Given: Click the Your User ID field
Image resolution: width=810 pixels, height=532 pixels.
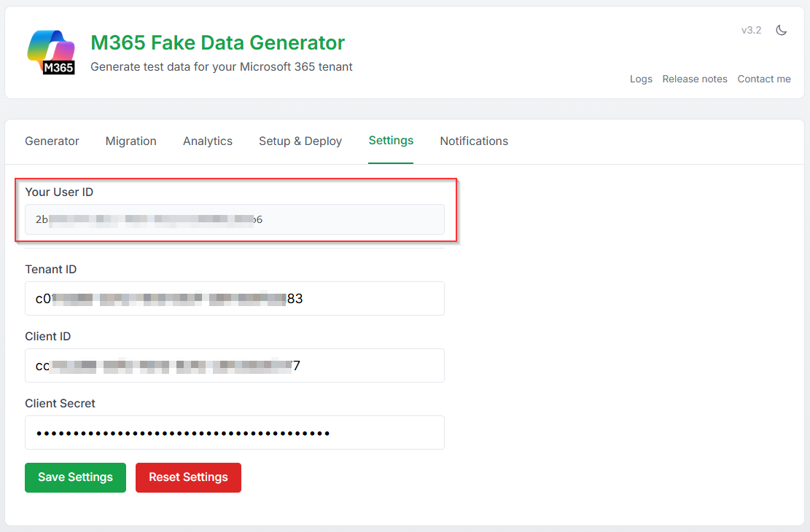Looking at the screenshot, I should point(234,219).
